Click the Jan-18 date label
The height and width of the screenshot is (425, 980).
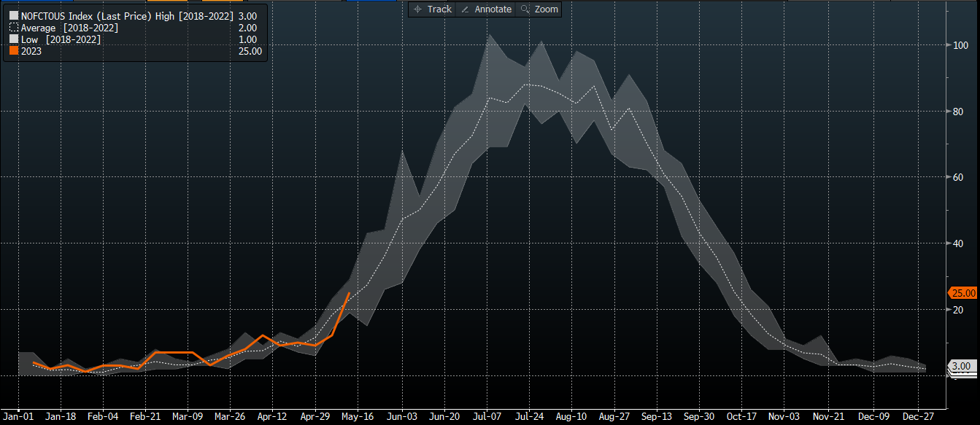coord(60,416)
